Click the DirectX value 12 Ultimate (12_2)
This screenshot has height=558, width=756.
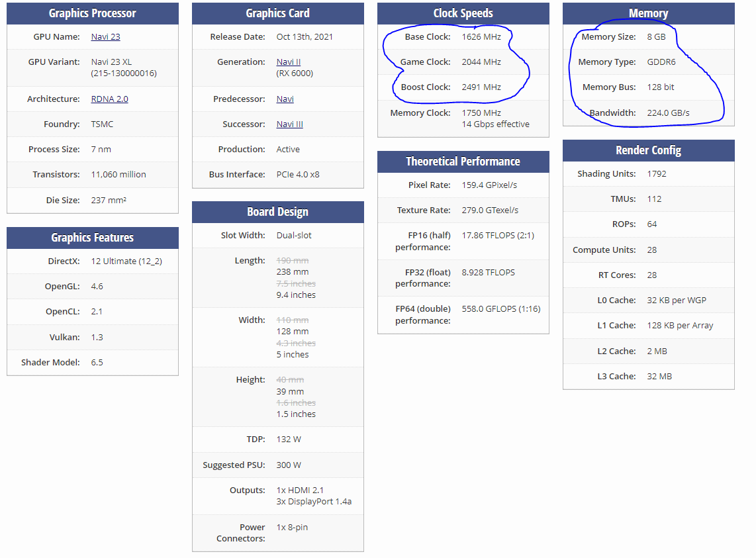point(126,261)
